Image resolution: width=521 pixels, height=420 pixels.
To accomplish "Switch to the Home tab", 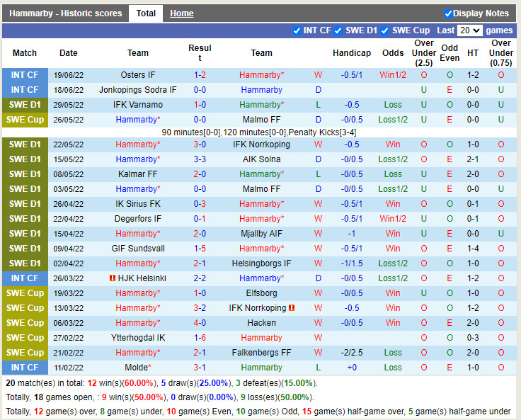I will click(182, 13).
